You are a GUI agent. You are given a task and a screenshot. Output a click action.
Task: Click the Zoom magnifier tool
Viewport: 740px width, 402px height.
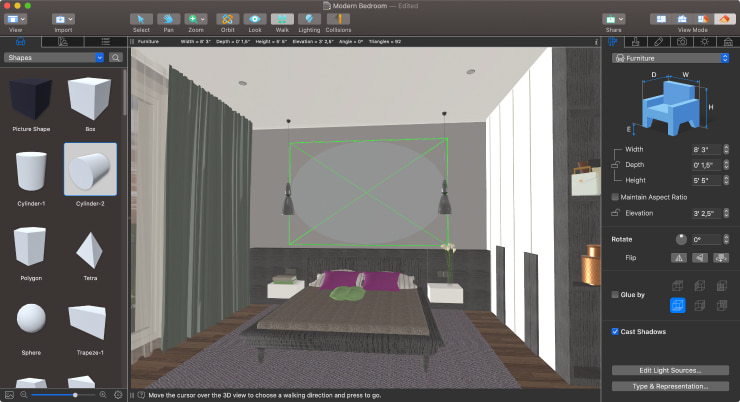pos(193,19)
